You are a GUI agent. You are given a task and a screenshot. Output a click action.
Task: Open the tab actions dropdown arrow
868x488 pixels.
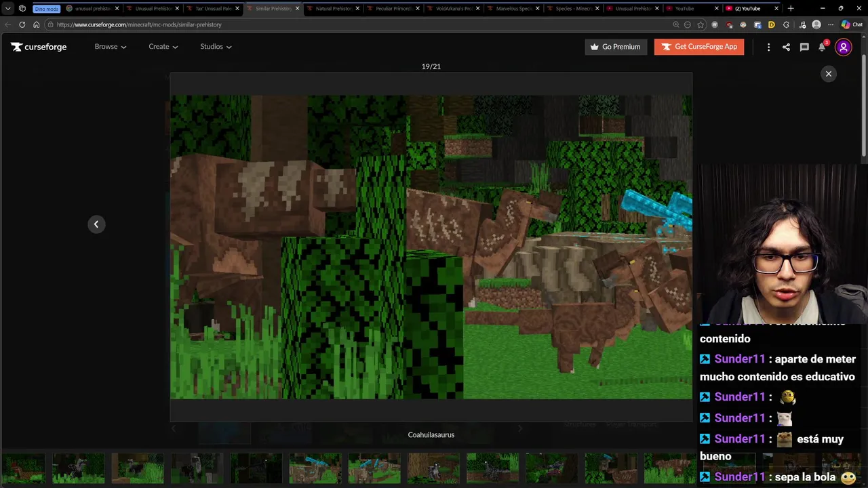[x=7, y=9]
